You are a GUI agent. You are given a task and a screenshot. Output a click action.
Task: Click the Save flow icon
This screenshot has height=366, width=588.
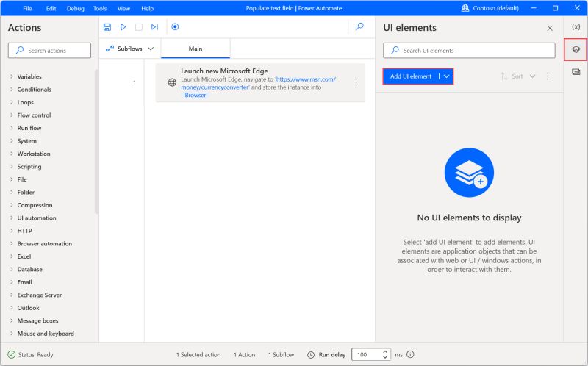click(x=107, y=27)
